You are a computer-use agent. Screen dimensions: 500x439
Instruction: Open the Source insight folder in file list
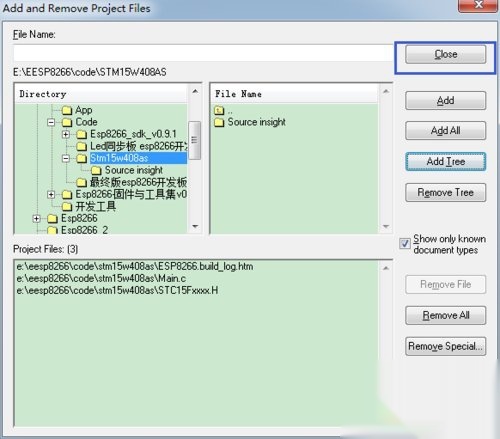250,122
